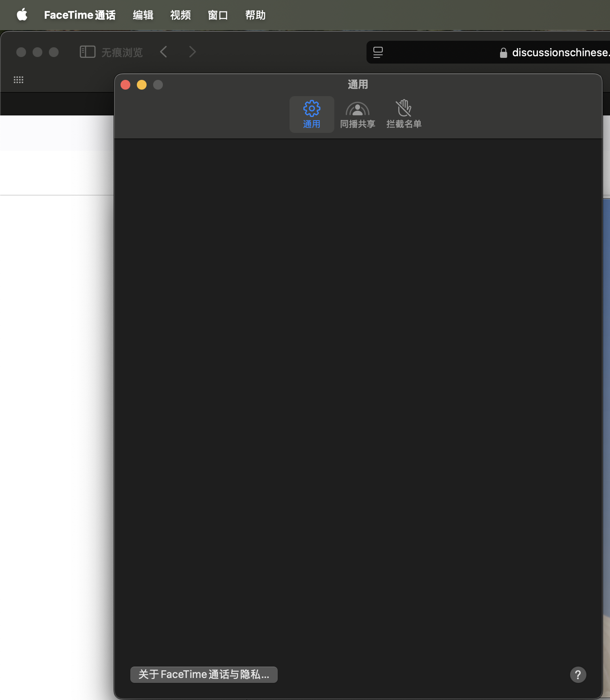Screen dimensions: 610x700
Task: Open help with the question mark button
Action: [x=578, y=675]
